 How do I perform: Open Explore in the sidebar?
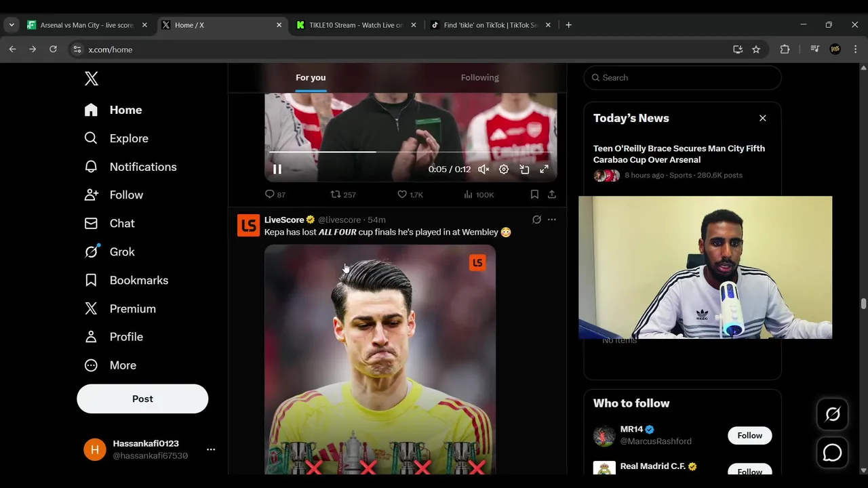(116, 138)
